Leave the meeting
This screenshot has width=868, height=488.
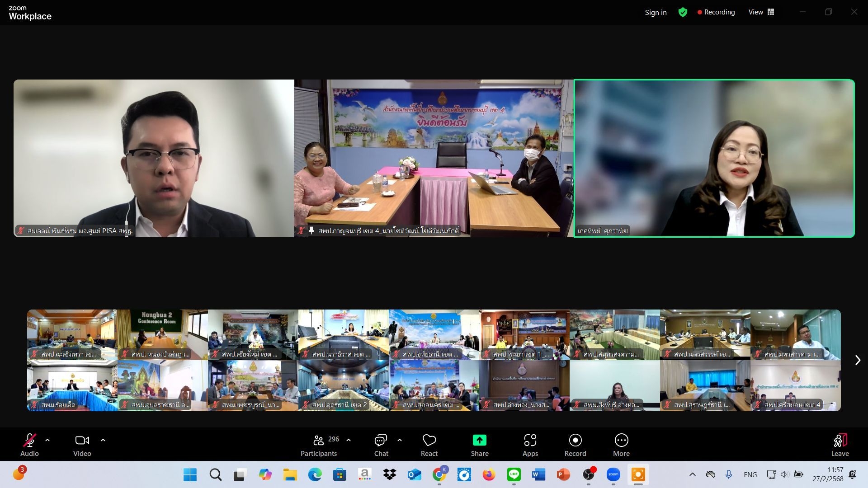[x=840, y=445]
